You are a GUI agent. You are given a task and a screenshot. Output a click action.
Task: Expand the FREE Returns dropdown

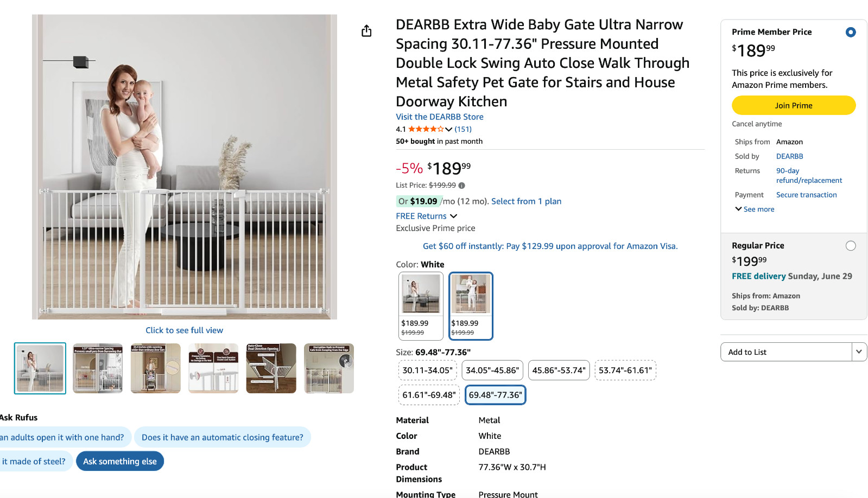pos(453,216)
